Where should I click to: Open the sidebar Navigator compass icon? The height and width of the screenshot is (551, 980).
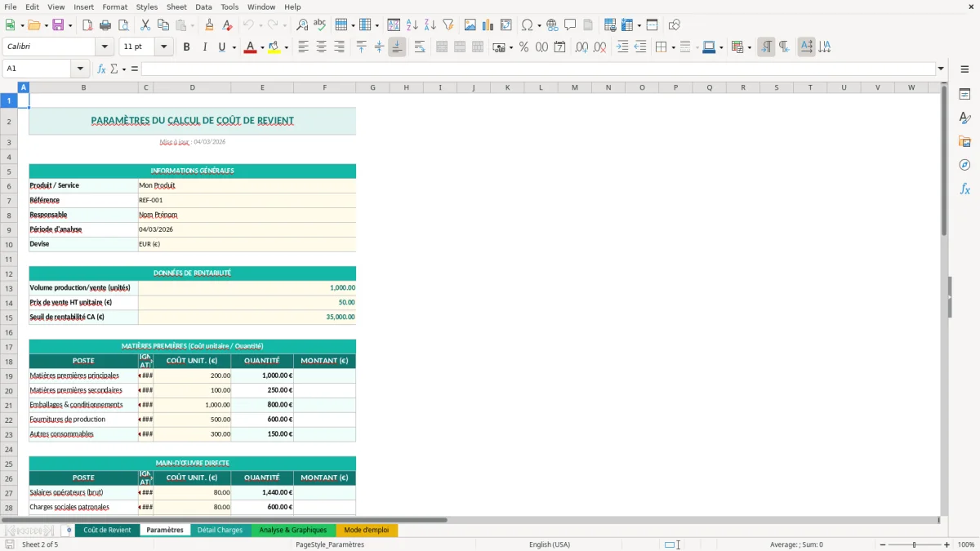tap(964, 166)
